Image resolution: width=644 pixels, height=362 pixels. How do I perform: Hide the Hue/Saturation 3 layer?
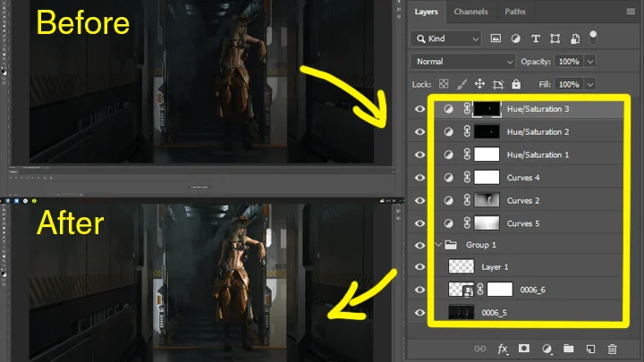coord(419,109)
